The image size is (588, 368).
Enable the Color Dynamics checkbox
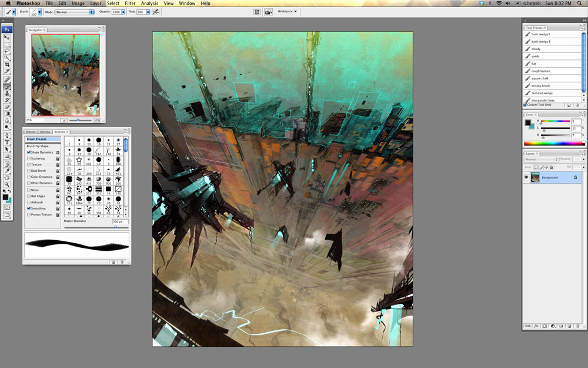pos(29,177)
